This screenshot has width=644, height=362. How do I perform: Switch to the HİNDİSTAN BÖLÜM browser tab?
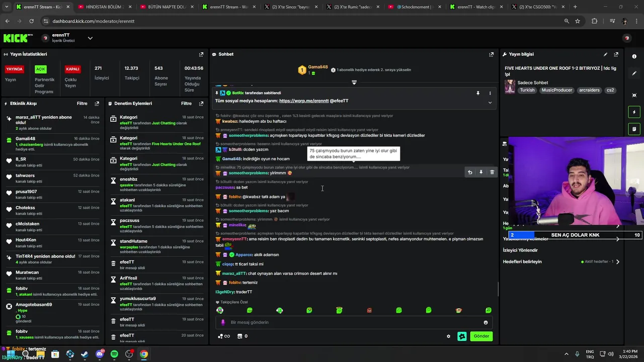pyautogui.click(x=105, y=7)
